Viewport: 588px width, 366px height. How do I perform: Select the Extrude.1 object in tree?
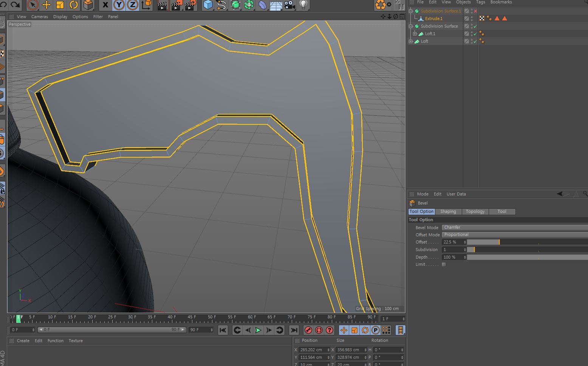pyautogui.click(x=433, y=19)
